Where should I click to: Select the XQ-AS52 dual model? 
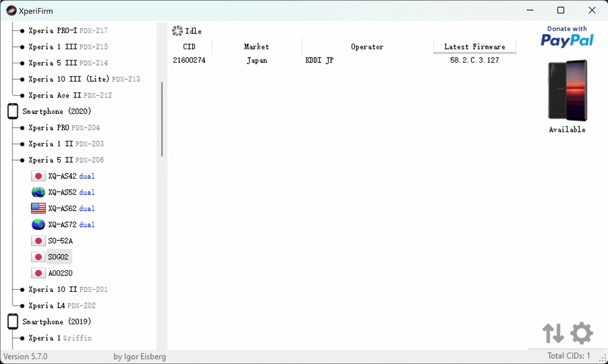tap(72, 192)
